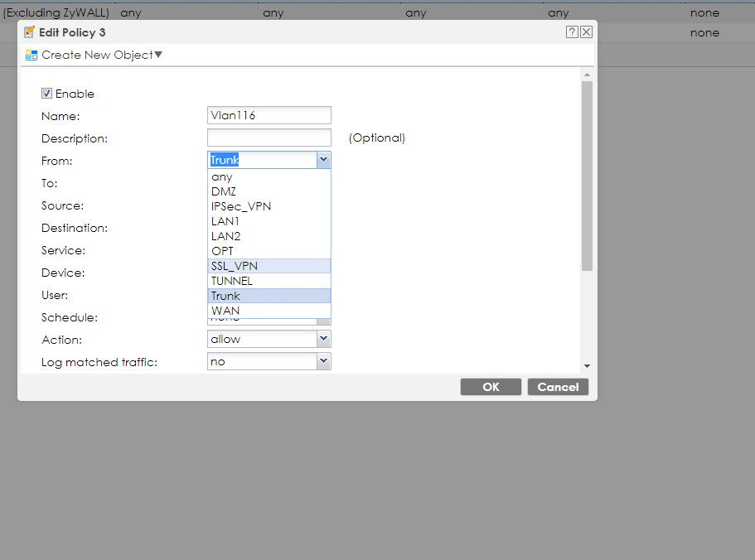Pick LAN2 from the zone list

point(269,236)
